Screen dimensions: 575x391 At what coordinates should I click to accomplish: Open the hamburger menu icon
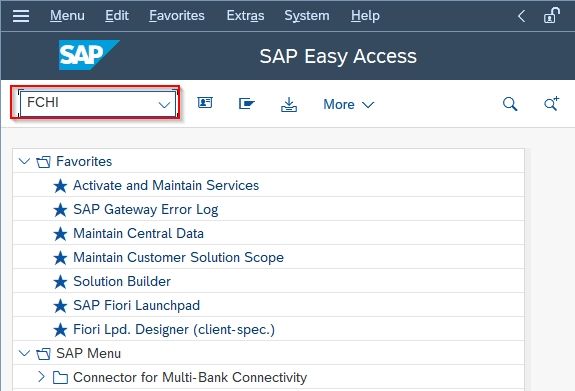click(x=21, y=16)
